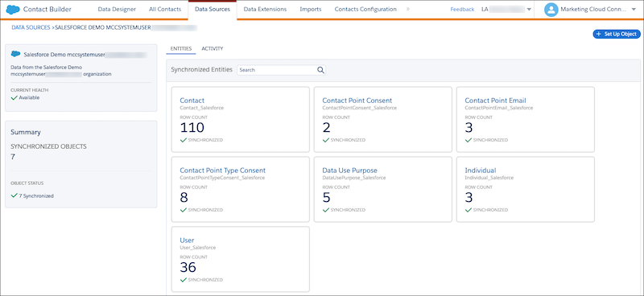Select the Data Sources tab
Image resolution: width=644 pixels, height=296 pixels.
(x=213, y=9)
